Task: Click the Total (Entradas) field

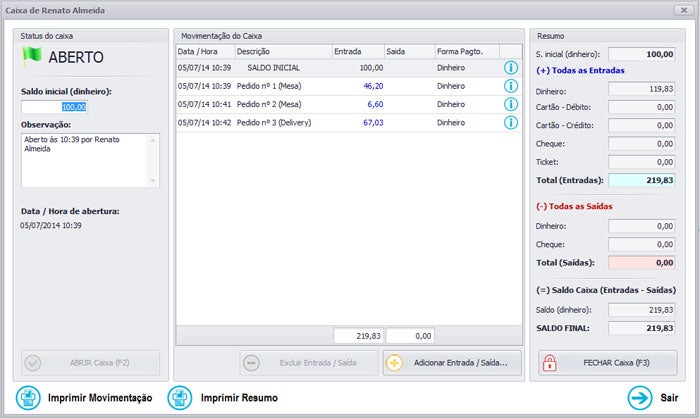Action: [x=642, y=181]
